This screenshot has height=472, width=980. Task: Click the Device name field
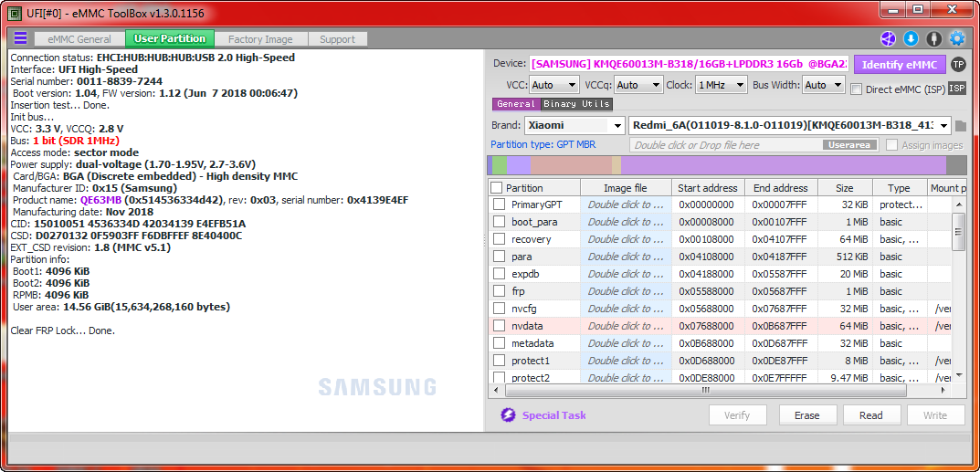tap(689, 64)
